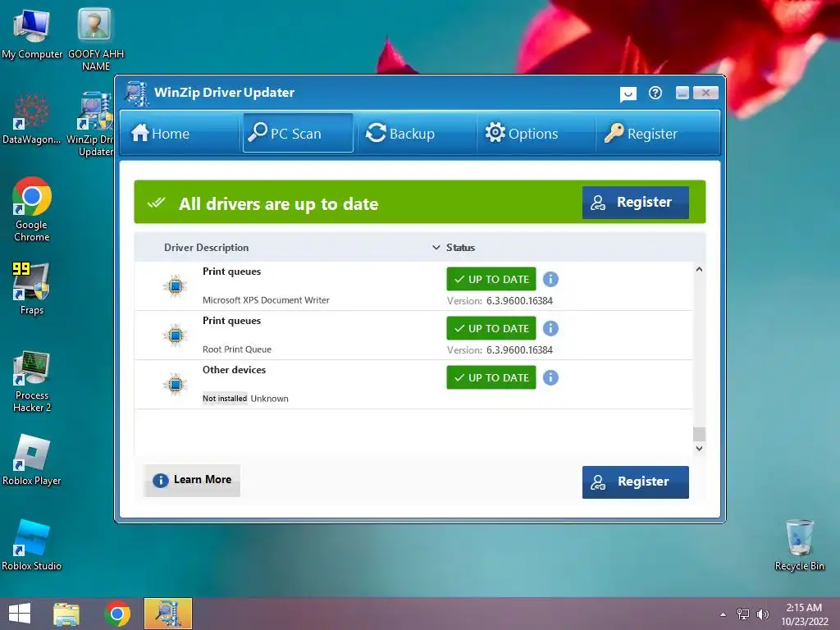Click the Not installed label
Viewport: 840px width, 630px height.
(225, 399)
